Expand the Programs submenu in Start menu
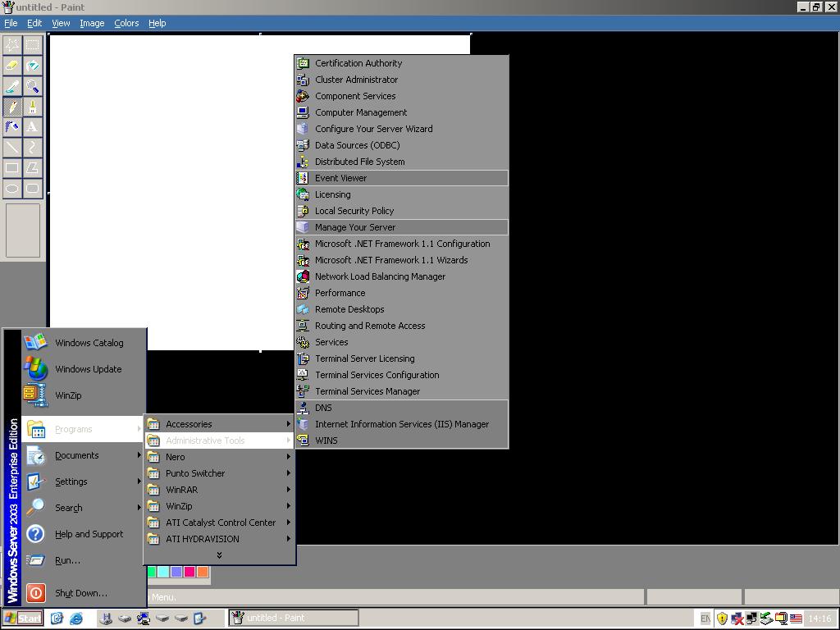The height and width of the screenshot is (630, 840). [84, 429]
